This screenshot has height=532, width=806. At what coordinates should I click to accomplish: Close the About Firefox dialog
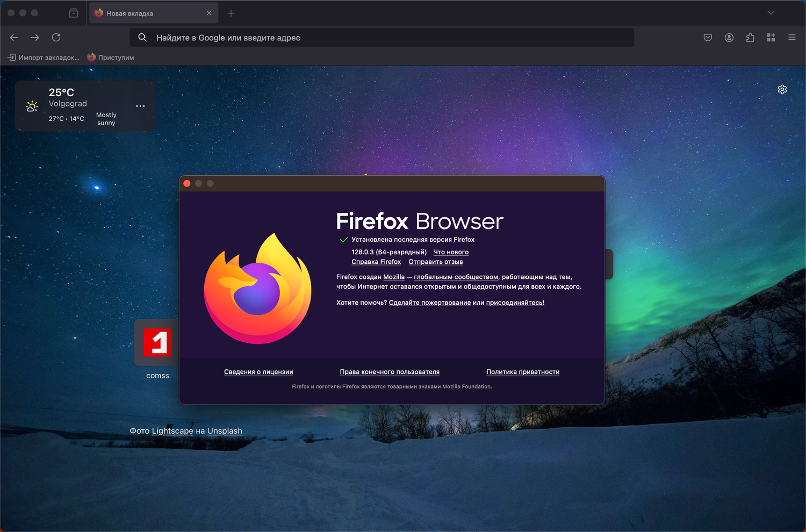pos(187,183)
